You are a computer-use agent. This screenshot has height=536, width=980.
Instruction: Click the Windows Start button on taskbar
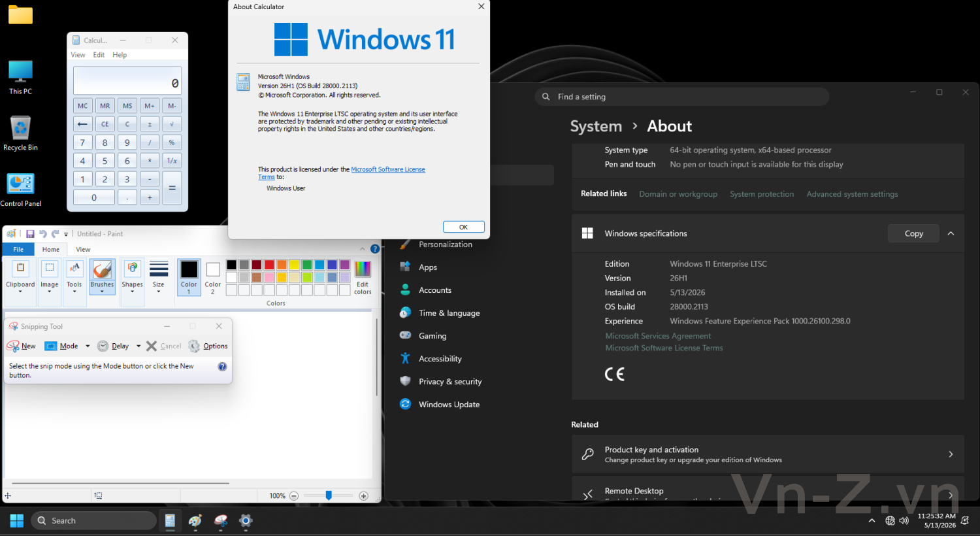click(x=17, y=521)
